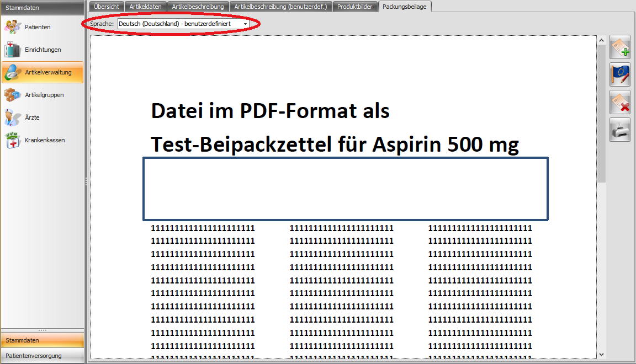Click the 'Sprache:' label

(x=102, y=24)
